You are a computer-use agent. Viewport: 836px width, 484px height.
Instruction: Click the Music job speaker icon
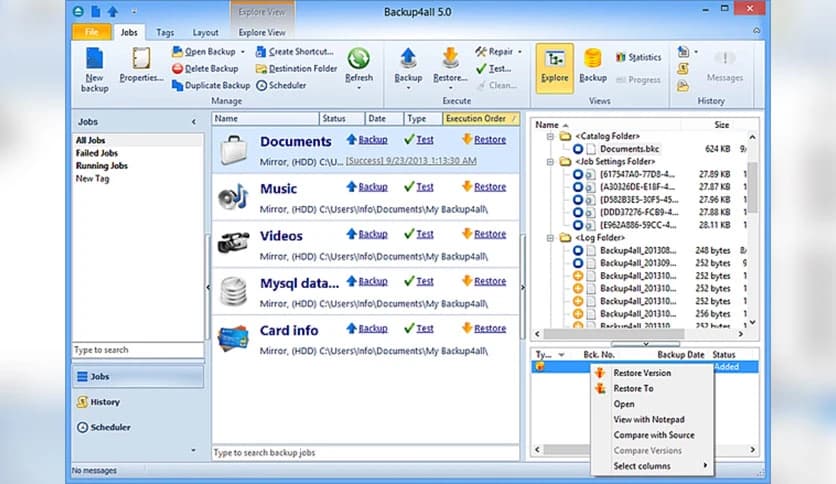click(233, 197)
